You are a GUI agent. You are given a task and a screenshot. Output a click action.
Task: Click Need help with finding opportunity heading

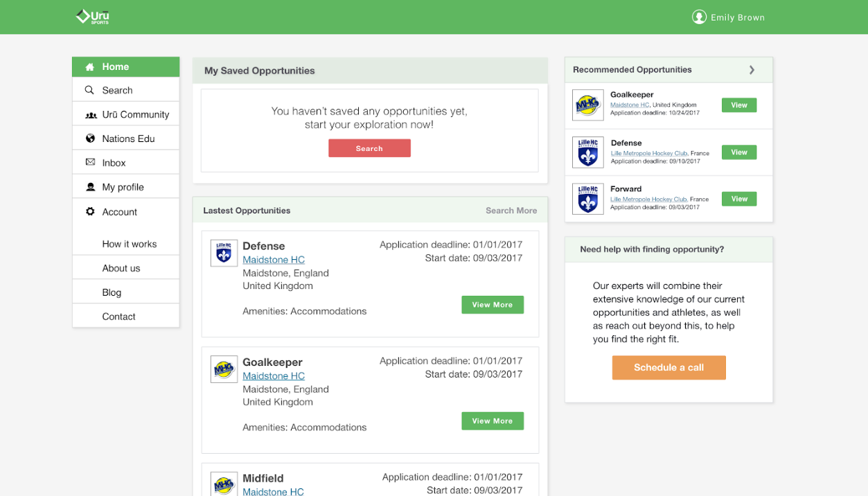(x=652, y=249)
